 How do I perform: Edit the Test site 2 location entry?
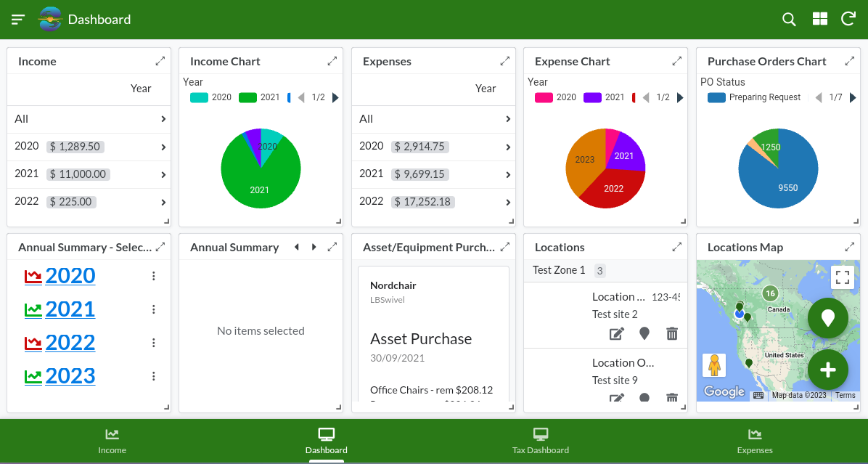(x=616, y=333)
